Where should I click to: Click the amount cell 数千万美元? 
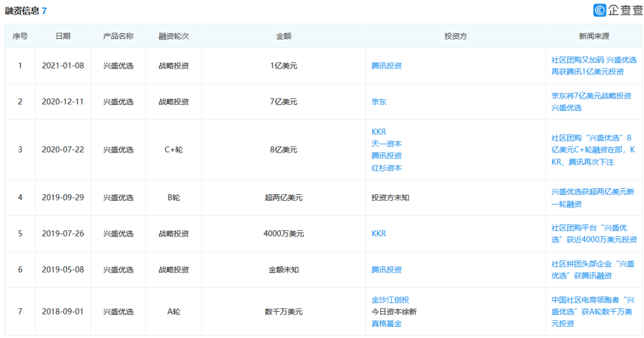pos(284,312)
